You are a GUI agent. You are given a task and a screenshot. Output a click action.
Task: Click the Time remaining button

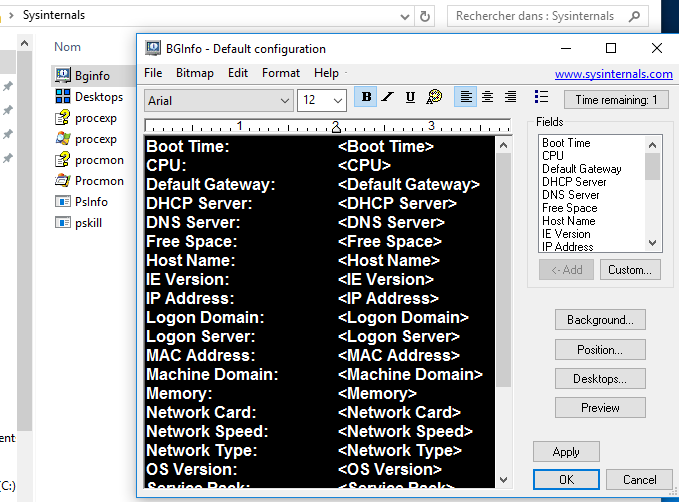pyautogui.click(x=616, y=100)
